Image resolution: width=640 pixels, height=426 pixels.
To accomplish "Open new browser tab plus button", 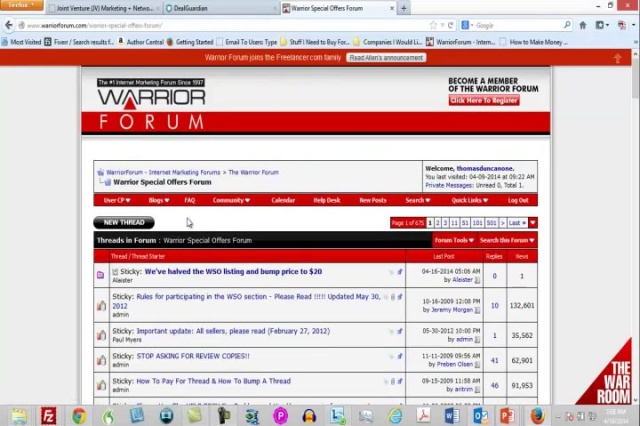I will 404,8.
